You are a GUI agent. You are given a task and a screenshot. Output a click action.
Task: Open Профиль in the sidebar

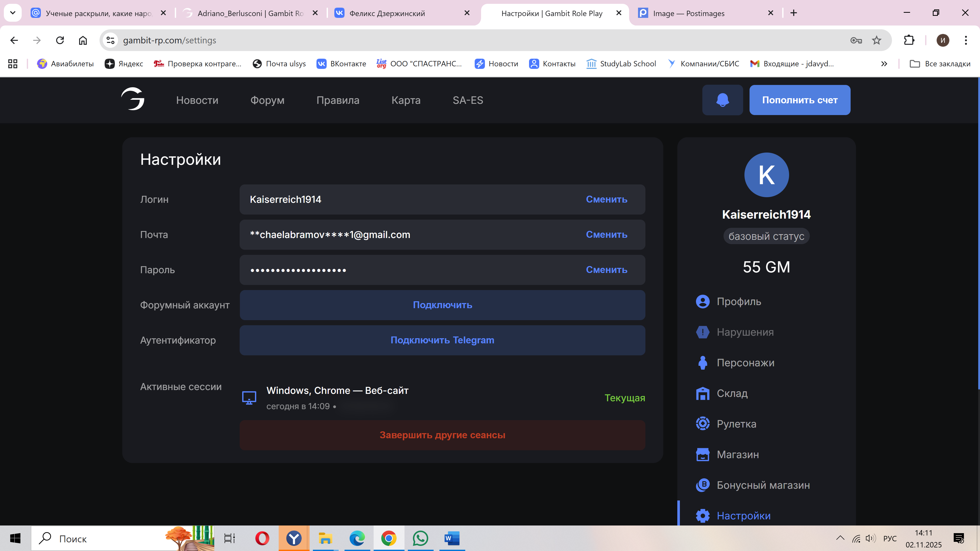(738, 302)
